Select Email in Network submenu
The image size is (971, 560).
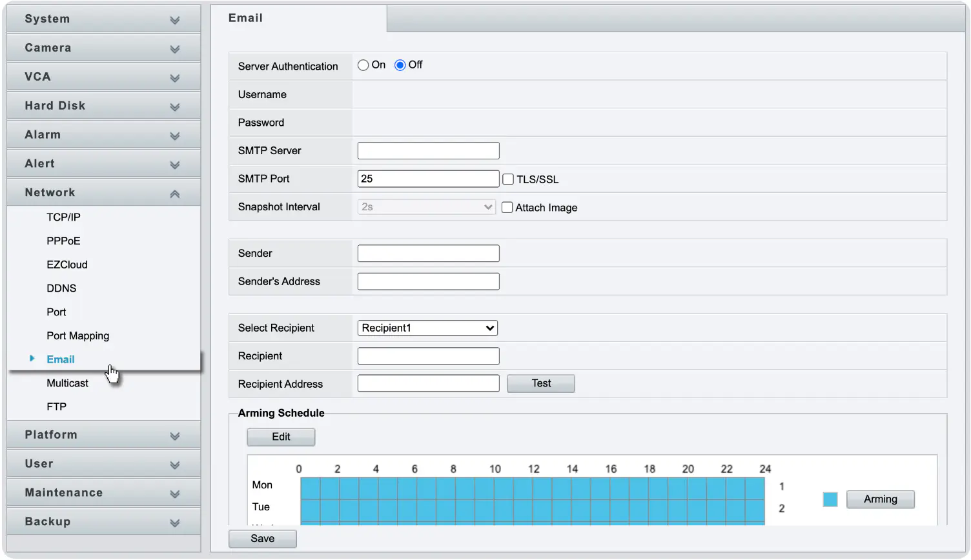click(x=60, y=359)
